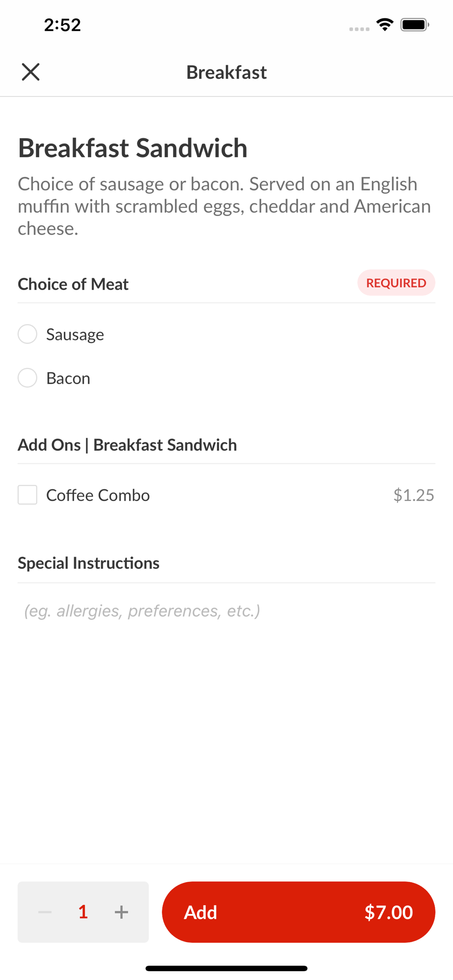Tap the home indicator bar

tap(226, 968)
